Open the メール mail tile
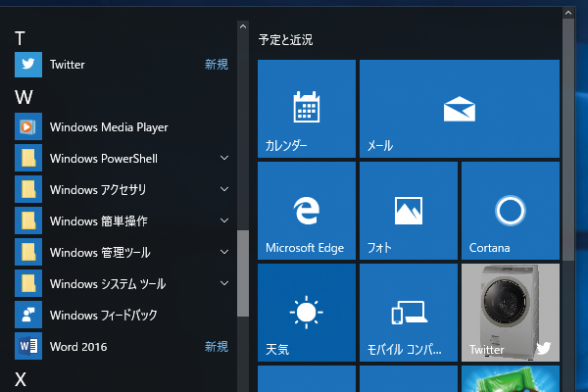 460,109
